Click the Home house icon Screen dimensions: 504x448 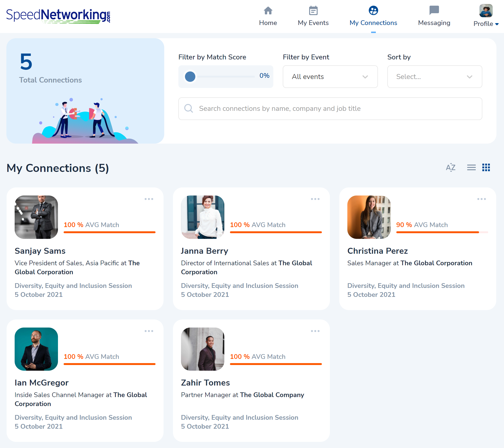(268, 11)
